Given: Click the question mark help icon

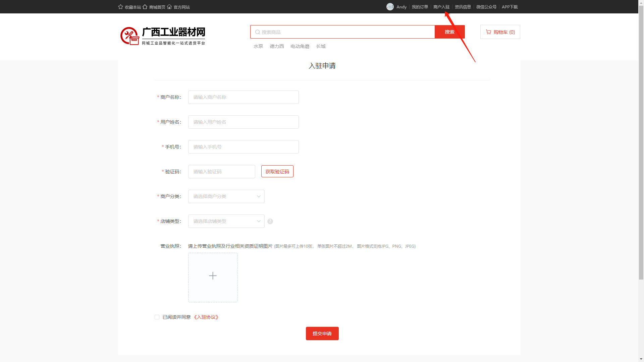Looking at the screenshot, I should click(270, 221).
